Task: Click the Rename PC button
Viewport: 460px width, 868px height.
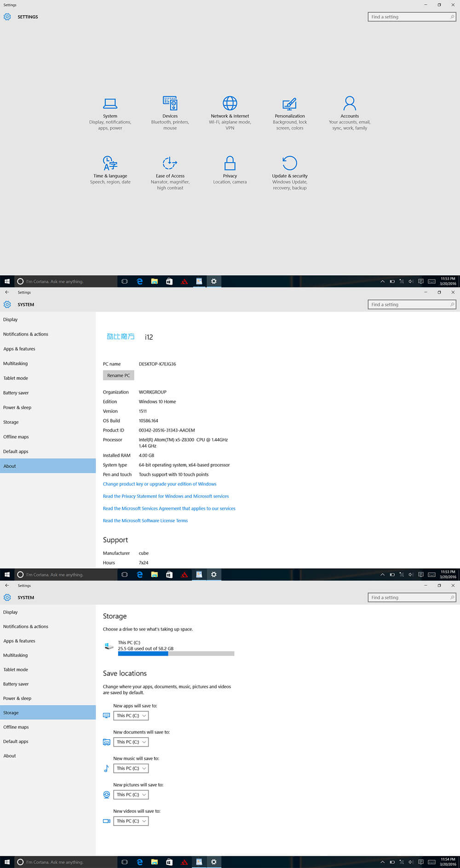Action: pos(119,376)
